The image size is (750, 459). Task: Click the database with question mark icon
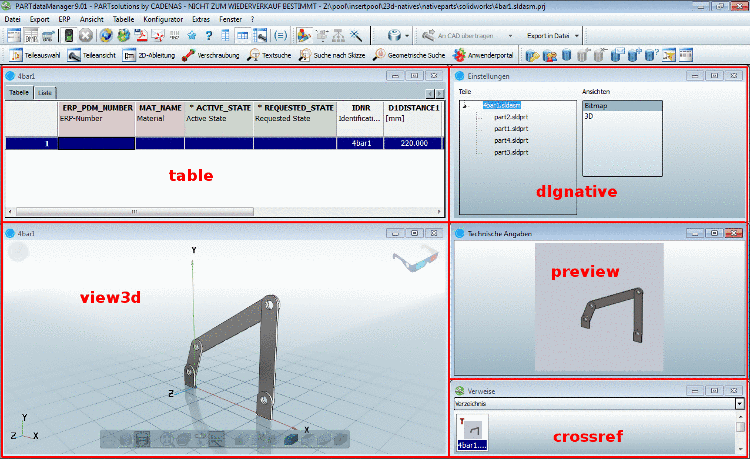651,55
